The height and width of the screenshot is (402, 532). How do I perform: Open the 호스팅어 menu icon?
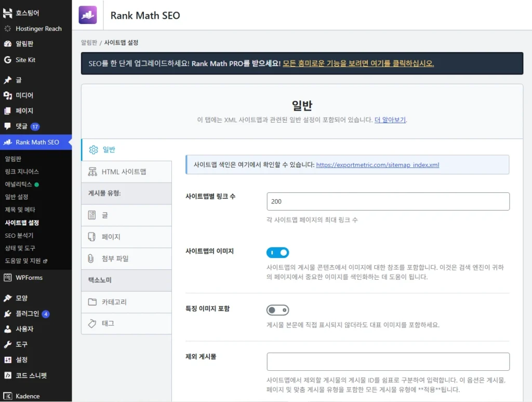point(7,13)
